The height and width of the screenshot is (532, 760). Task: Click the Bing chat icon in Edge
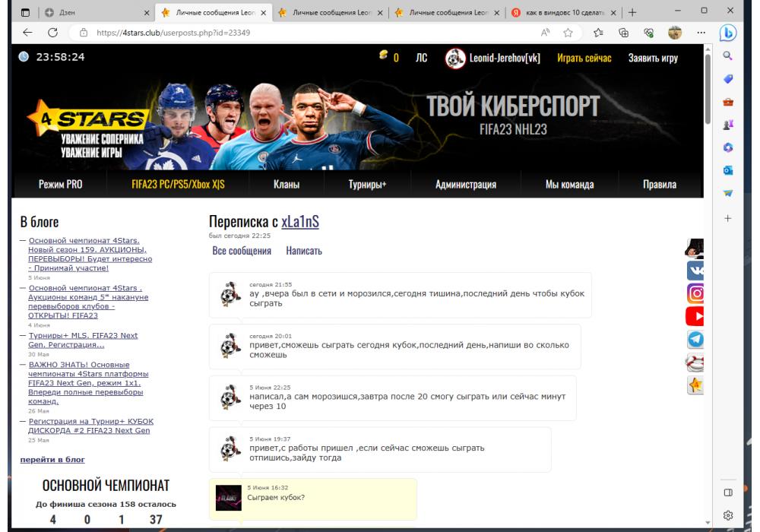click(727, 33)
